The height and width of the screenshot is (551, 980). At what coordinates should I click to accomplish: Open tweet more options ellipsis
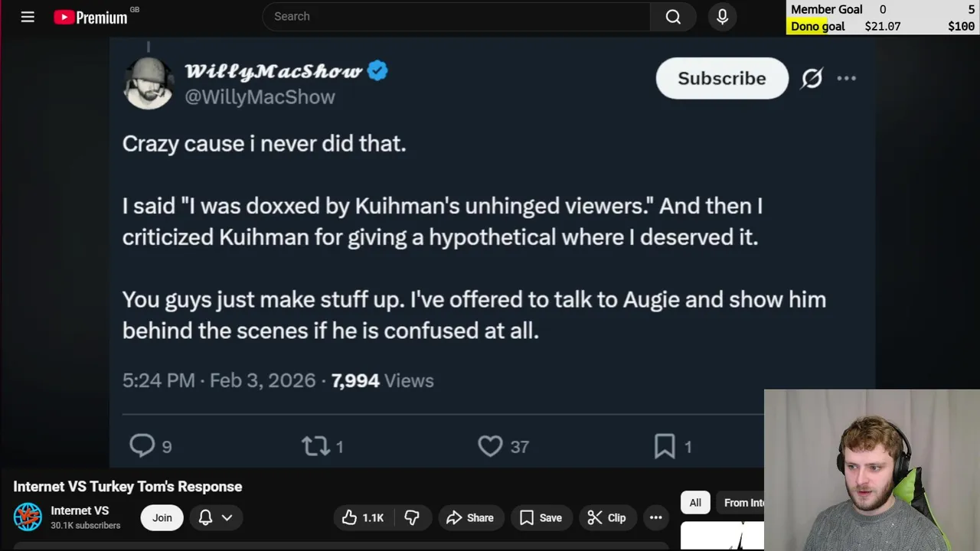(x=846, y=78)
